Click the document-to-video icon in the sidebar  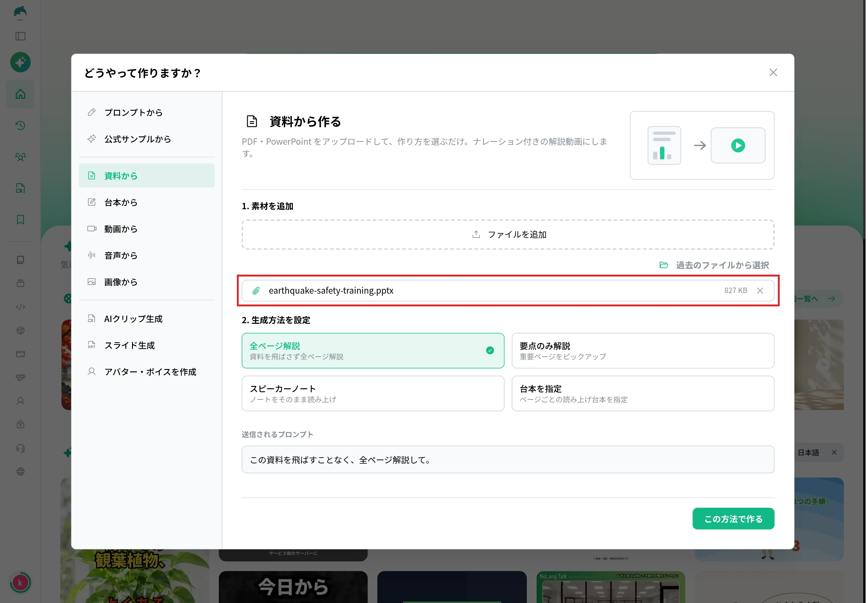20,188
